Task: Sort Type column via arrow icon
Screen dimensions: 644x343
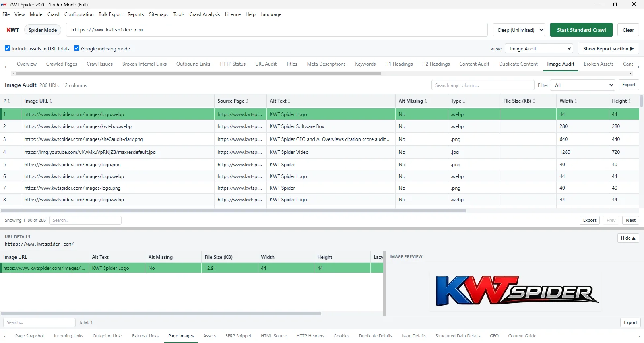Action: tap(464, 101)
